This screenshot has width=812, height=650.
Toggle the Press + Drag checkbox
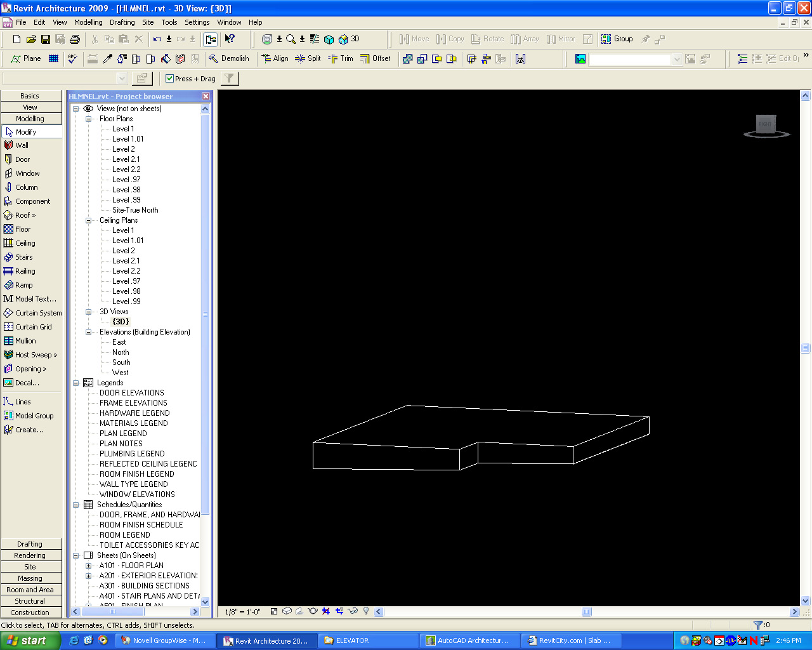[x=169, y=79]
